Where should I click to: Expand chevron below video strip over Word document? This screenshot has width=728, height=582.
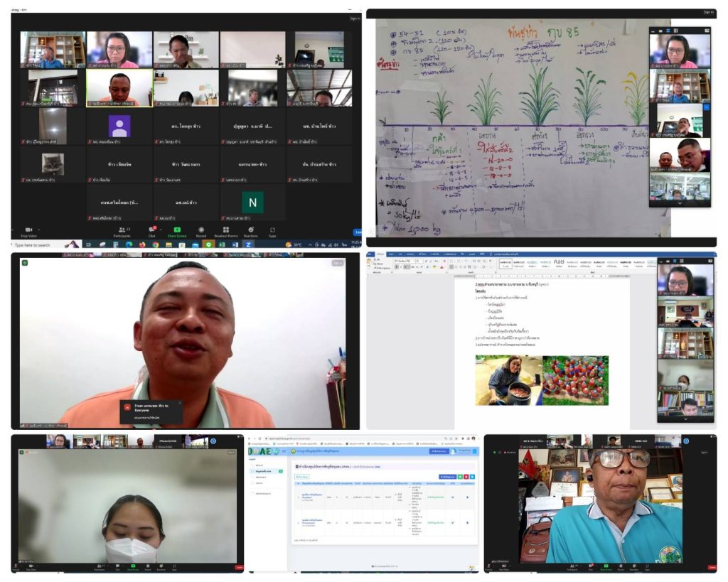685,419
